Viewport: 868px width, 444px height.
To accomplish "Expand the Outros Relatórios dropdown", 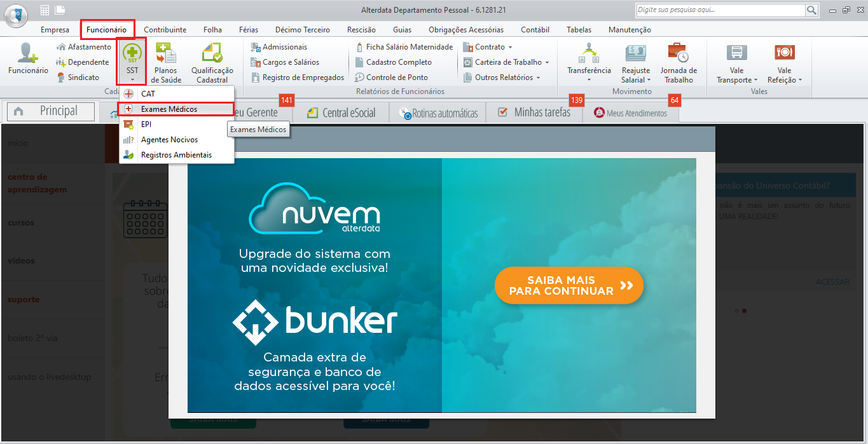I will point(538,77).
